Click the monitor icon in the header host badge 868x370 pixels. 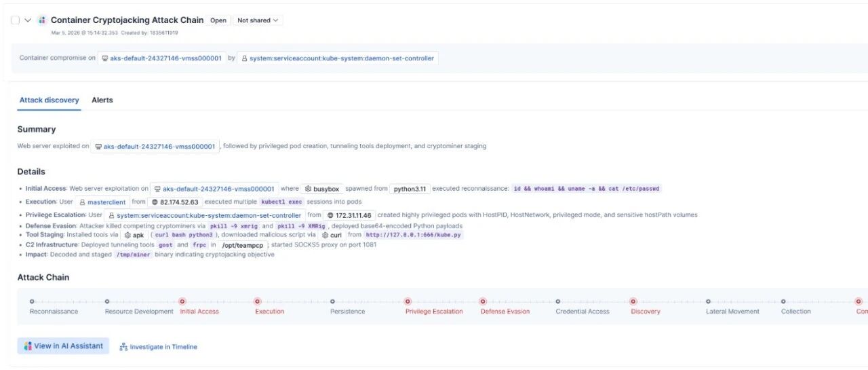point(105,58)
